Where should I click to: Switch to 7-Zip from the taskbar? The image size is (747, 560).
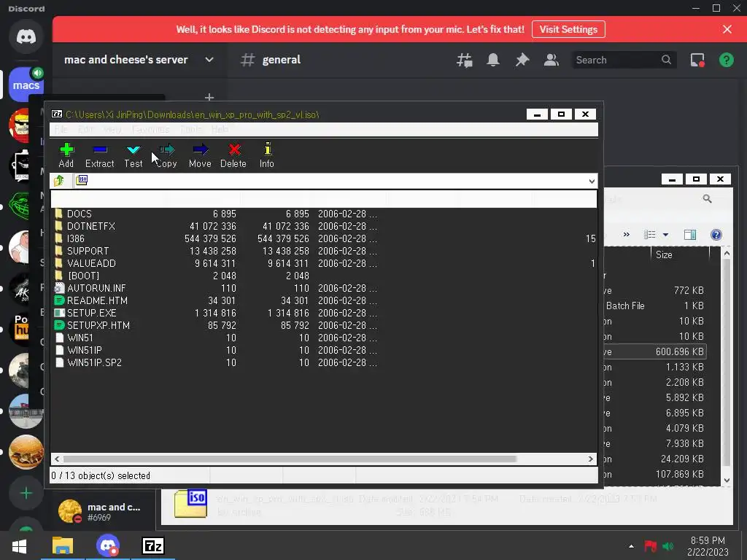(x=153, y=546)
